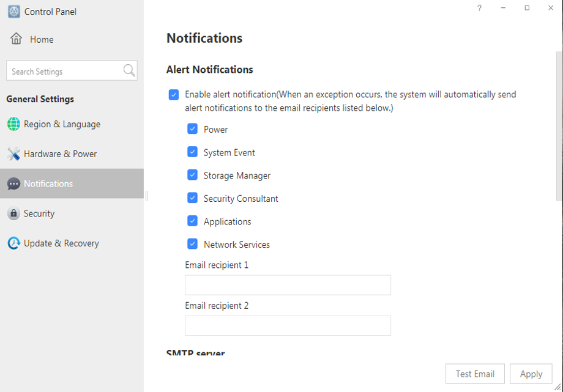Uncheck the Network Services checkbox
The width and height of the screenshot is (563, 392).
pyautogui.click(x=192, y=244)
